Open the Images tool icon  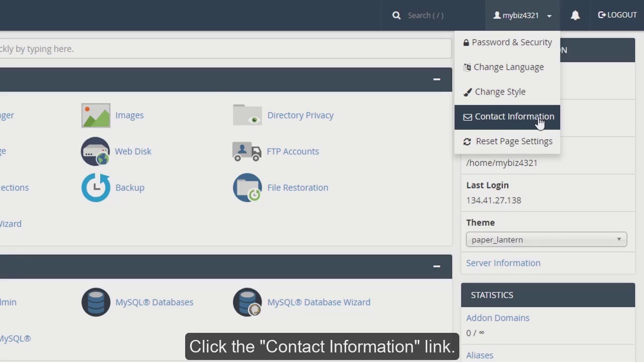(x=96, y=115)
